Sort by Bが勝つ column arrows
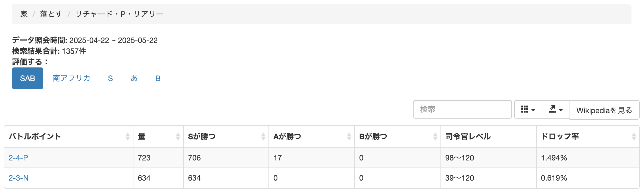Screen dimensions: 644x192 tap(435, 136)
